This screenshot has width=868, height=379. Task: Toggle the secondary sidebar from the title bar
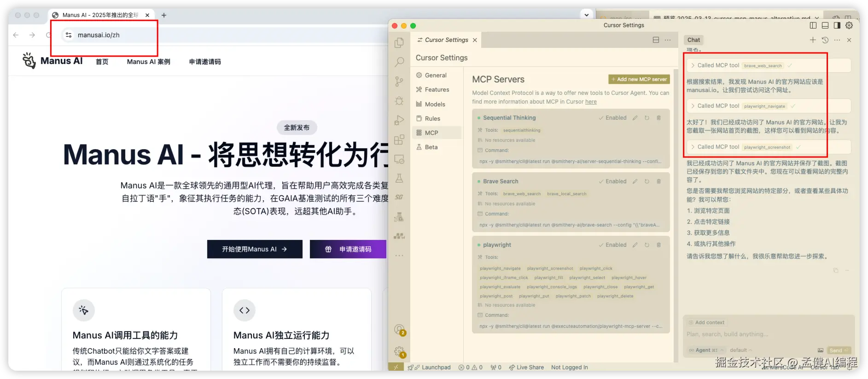pyautogui.click(x=837, y=25)
